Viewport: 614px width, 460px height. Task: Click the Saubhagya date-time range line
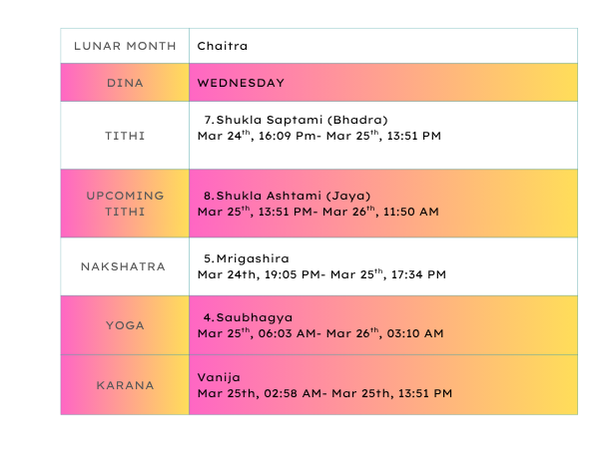coord(320,333)
